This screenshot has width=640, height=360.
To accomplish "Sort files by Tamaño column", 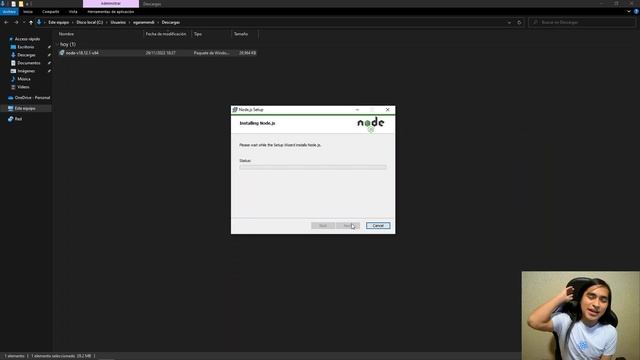I will click(x=241, y=34).
